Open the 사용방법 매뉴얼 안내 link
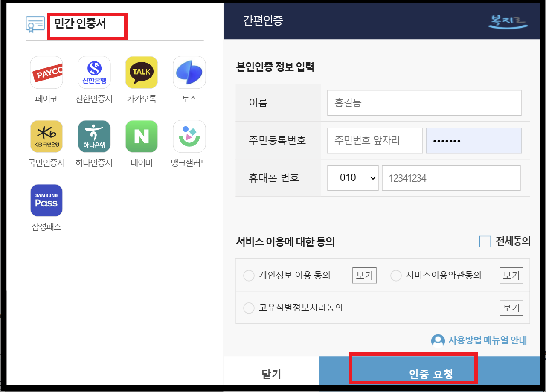546x392 pixels. coord(488,340)
